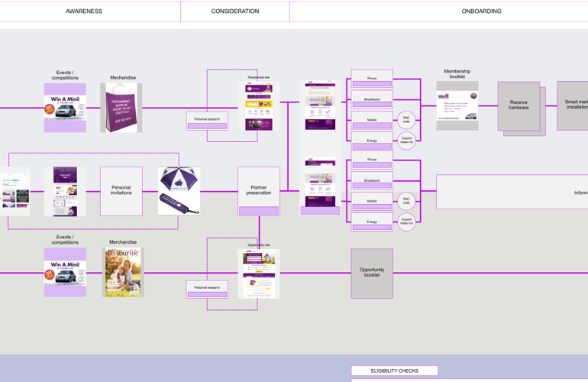Click the PAC code circle in upper group
588x382 pixels.
pyautogui.click(x=406, y=120)
